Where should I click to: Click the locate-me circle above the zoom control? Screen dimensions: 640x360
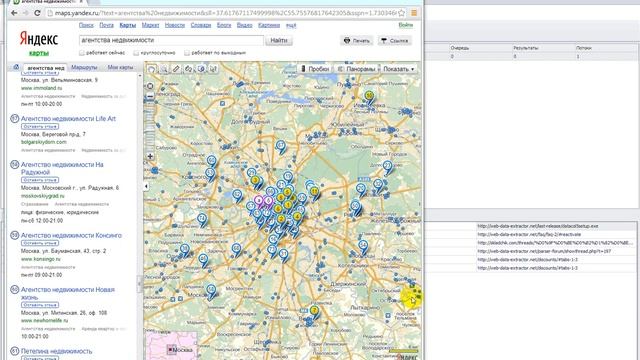coord(150,86)
